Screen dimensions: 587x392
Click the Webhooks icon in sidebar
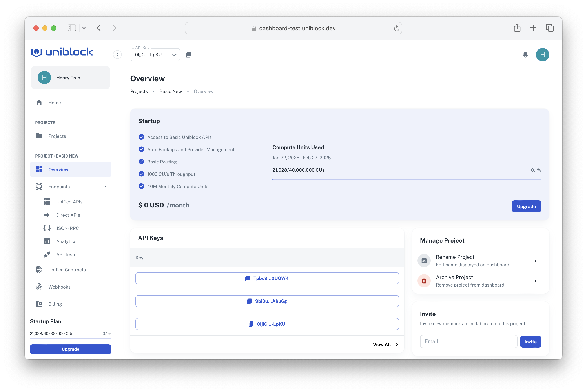(39, 287)
